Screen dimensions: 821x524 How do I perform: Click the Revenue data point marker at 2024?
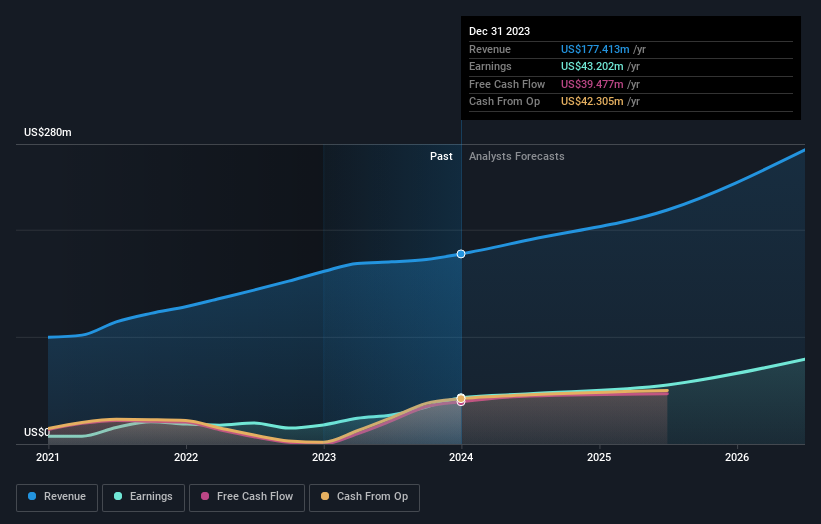point(461,254)
